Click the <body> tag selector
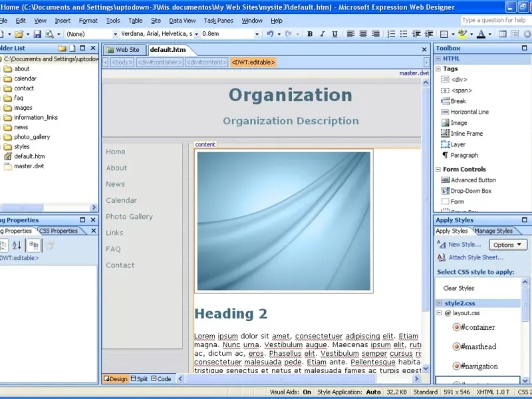532x399 pixels. [x=122, y=63]
